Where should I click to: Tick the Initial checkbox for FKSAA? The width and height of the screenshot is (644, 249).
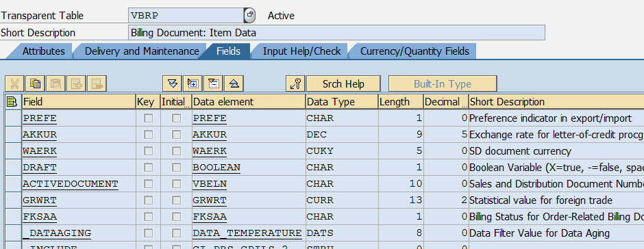(176, 217)
